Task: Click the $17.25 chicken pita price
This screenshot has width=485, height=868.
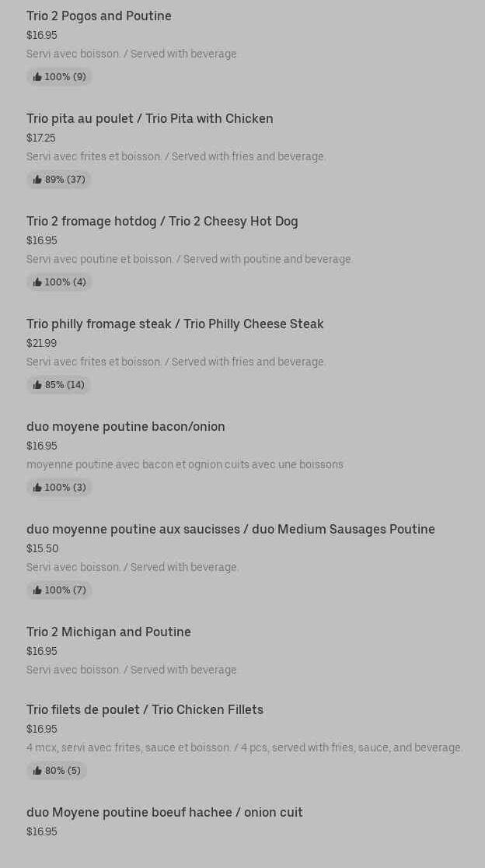Action: (41, 138)
